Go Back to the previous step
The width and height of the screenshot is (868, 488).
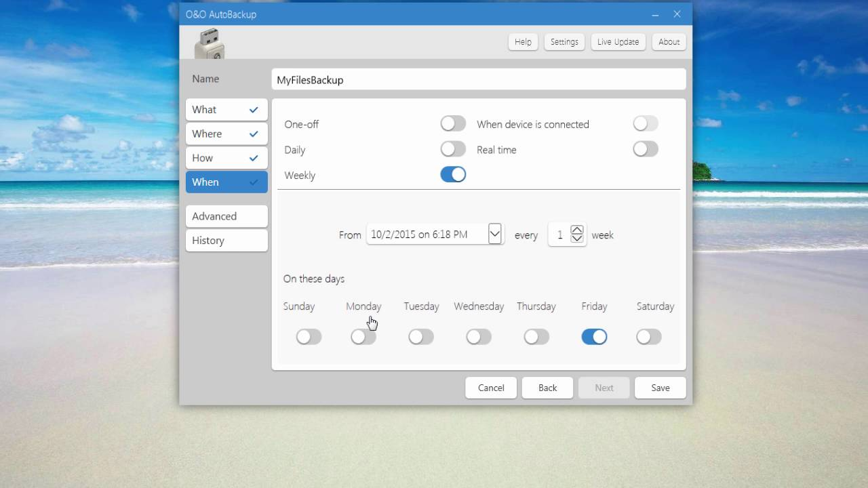point(547,388)
